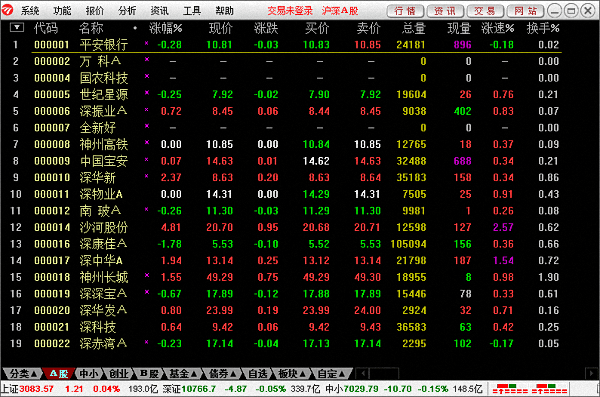This screenshot has height=397, width=600.
Task: Sort by the 涨幅% column header
Action: pyautogui.click(x=165, y=28)
